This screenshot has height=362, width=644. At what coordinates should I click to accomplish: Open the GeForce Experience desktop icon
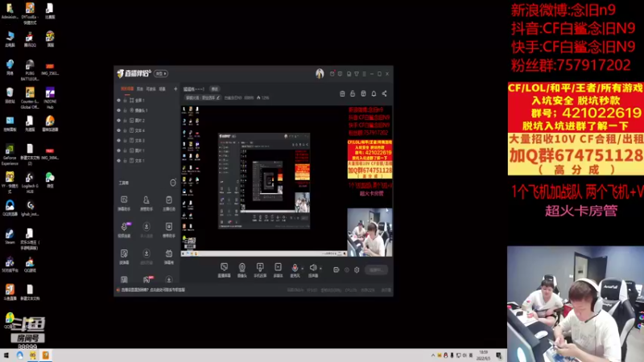10,154
